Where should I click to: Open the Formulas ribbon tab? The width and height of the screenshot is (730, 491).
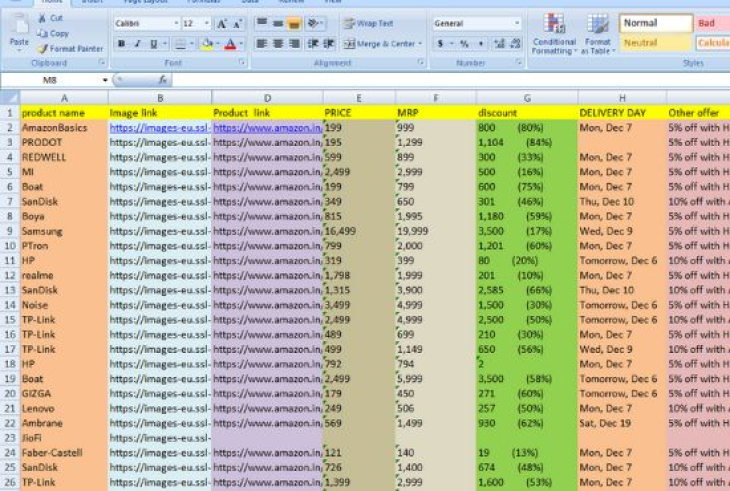[203, 2]
